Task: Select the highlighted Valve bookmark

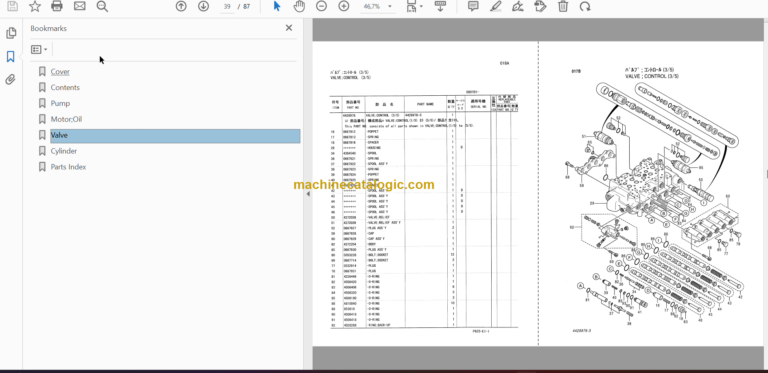Action: [175, 136]
